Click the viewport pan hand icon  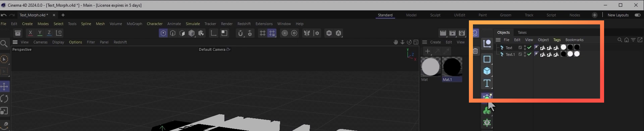tap(396, 42)
